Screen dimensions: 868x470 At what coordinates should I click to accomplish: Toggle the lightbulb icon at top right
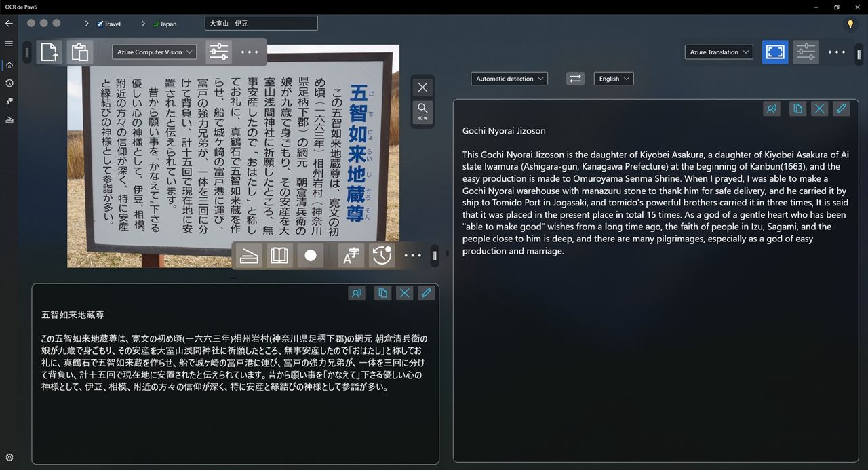[850, 24]
